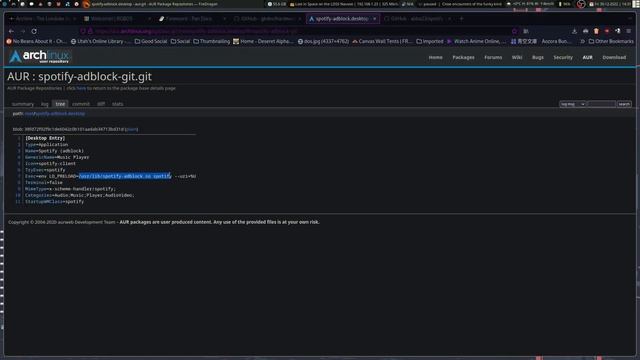Open the Thumbnailing bookmark folder
640x360 pixels.
click(211, 41)
